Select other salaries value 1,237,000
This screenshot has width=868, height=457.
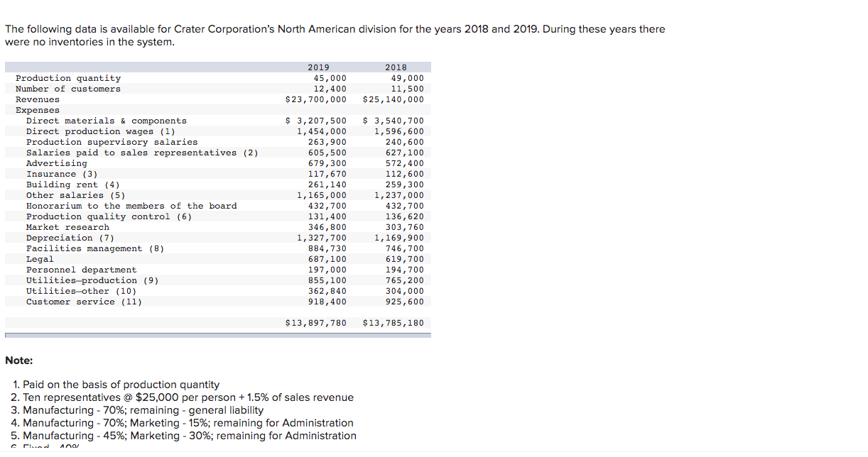[x=398, y=195]
